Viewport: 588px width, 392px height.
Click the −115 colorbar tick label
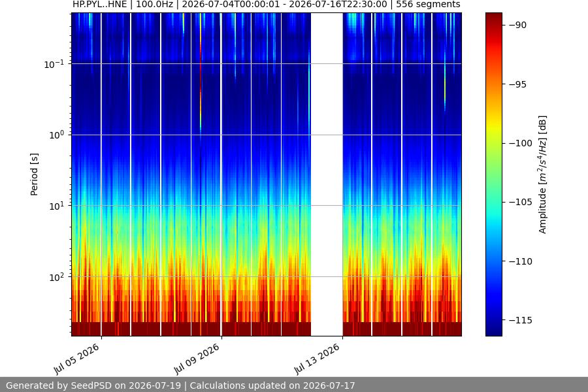pos(520,320)
